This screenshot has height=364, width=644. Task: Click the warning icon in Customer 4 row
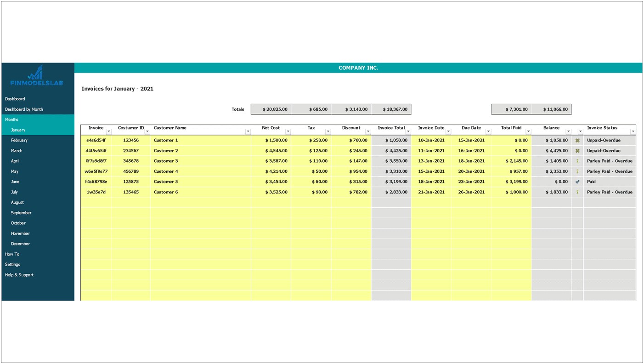point(577,171)
